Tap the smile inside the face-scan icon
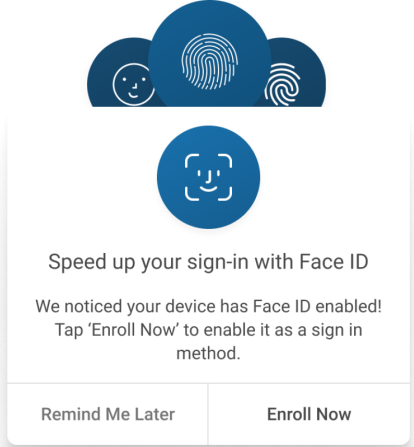The width and height of the screenshot is (414, 447). 208,190
